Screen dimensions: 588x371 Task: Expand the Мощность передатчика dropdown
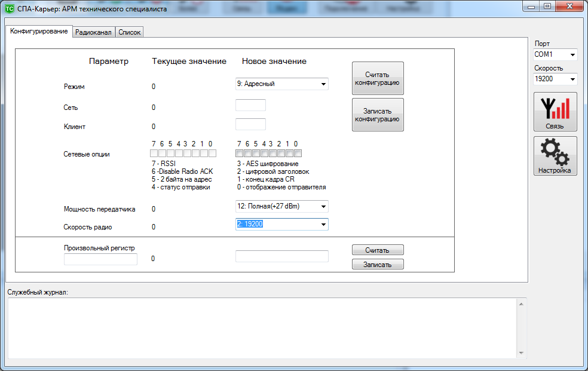282,207
